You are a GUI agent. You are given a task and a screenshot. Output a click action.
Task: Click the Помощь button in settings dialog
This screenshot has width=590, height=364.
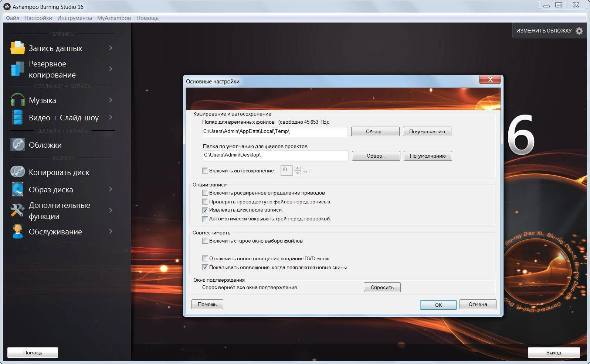[207, 304]
